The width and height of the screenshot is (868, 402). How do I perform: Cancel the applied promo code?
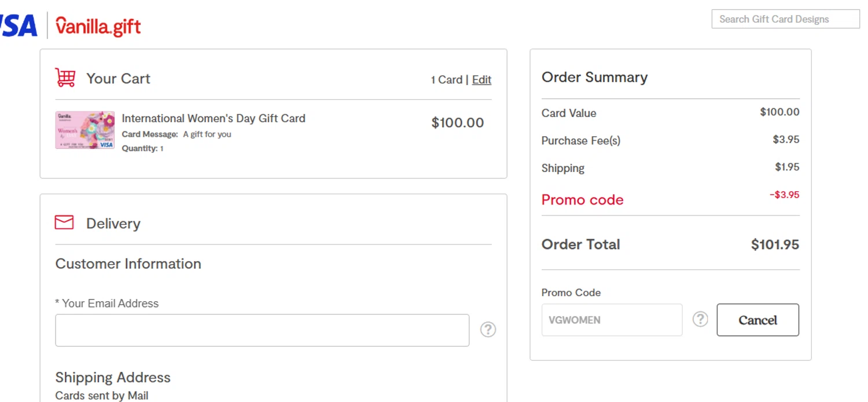click(x=757, y=320)
